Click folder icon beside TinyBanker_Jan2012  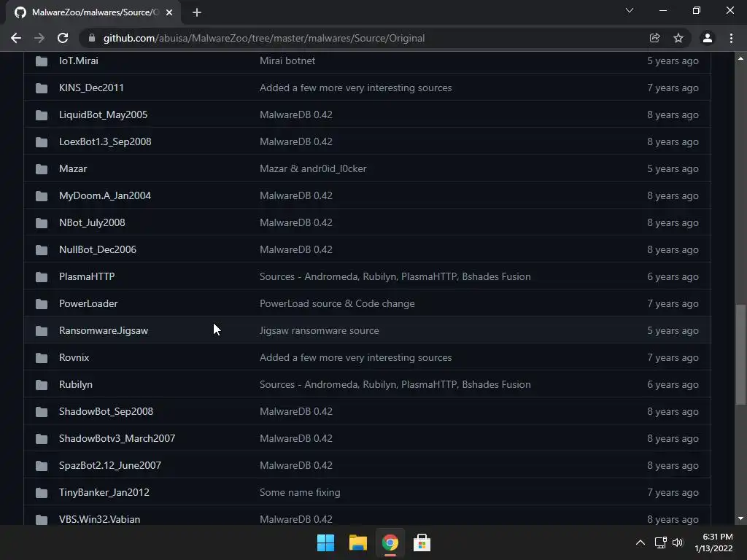42,493
